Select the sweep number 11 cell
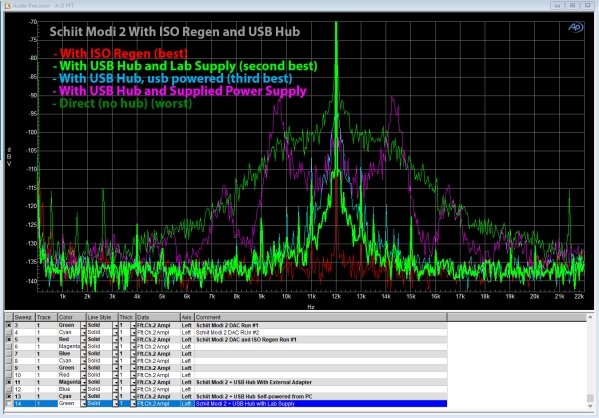Screen dimensions: 599x418 [x=24, y=382]
